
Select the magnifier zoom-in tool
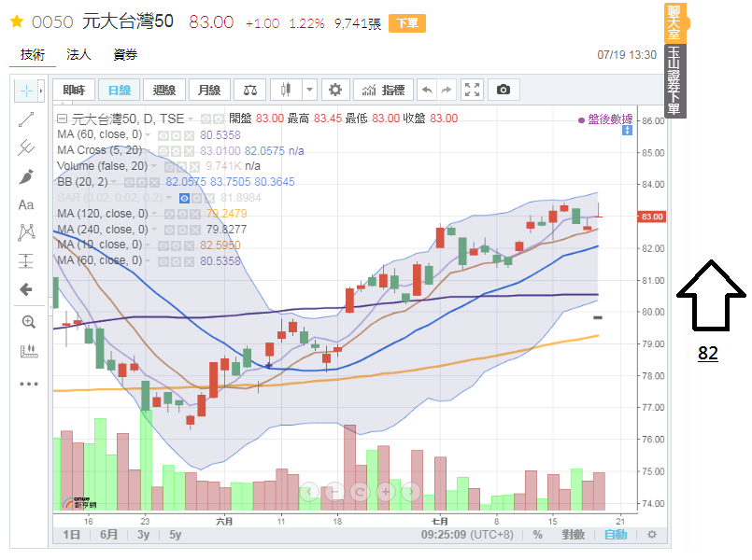tap(28, 322)
